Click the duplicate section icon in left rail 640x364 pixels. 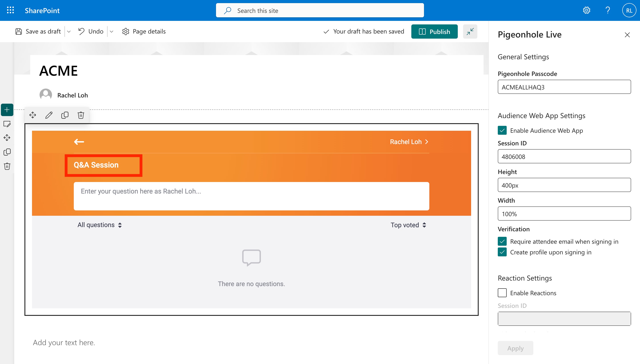coord(7,152)
